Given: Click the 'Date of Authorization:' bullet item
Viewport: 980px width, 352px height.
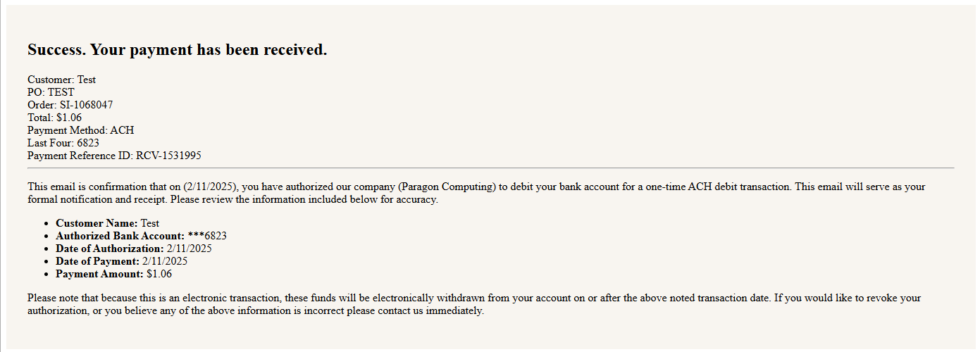Looking at the screenshot, I should (x=134, y=249).
